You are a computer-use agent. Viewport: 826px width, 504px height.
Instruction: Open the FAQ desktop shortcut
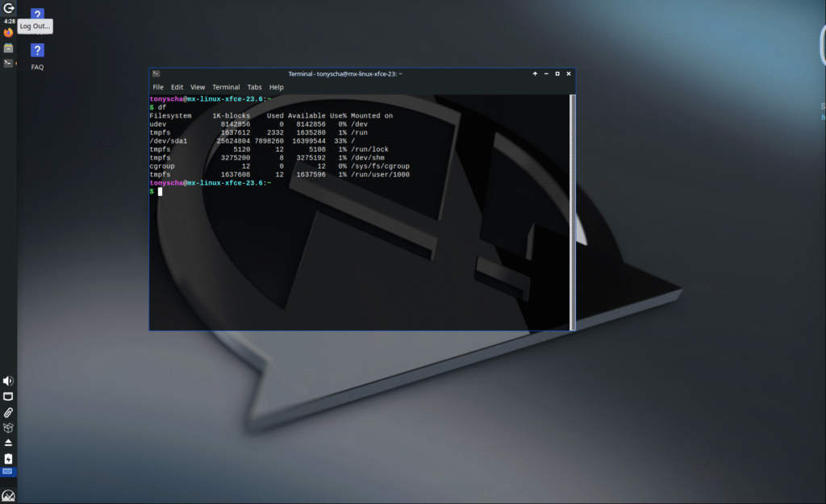coord(37,57)
